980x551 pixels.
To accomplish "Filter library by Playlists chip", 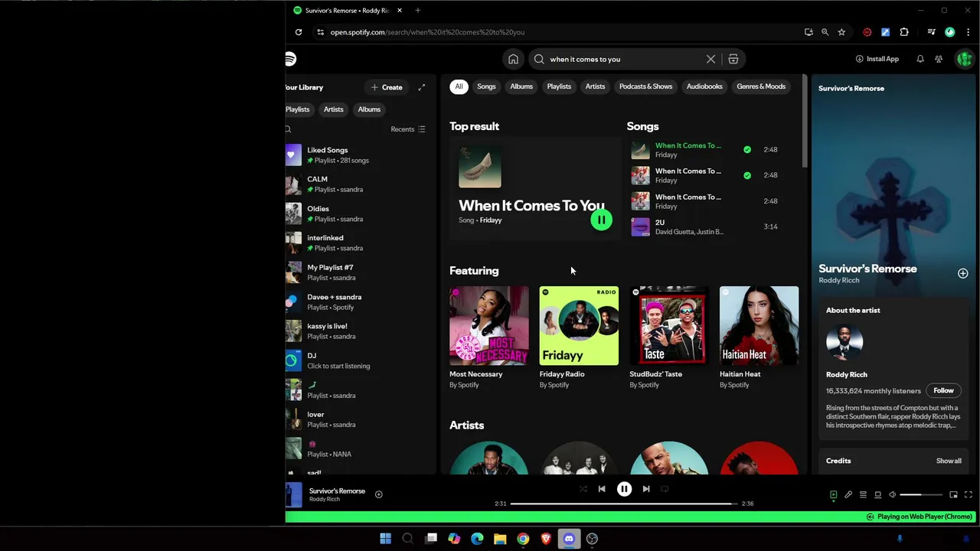I will coord(298,109).
